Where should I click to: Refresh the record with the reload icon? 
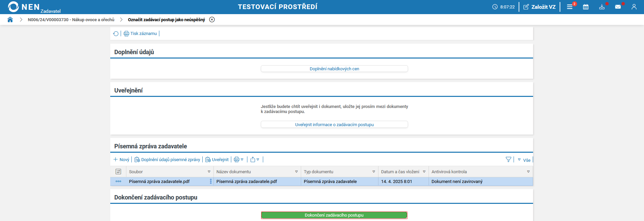[116, 34]
